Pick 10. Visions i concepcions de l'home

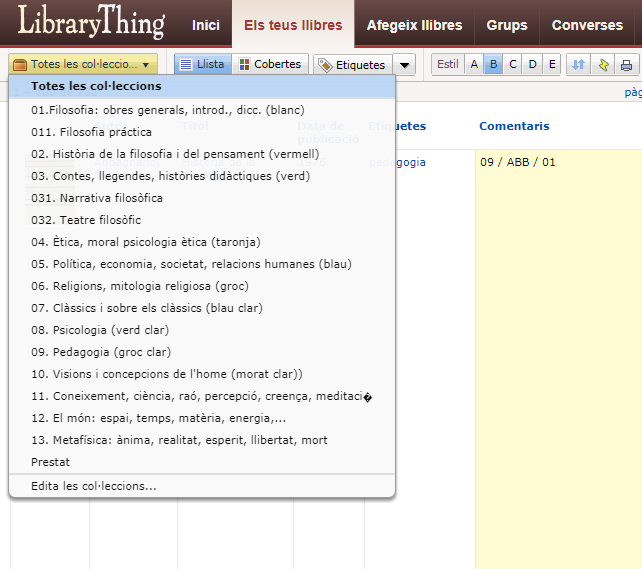(202, 374)
